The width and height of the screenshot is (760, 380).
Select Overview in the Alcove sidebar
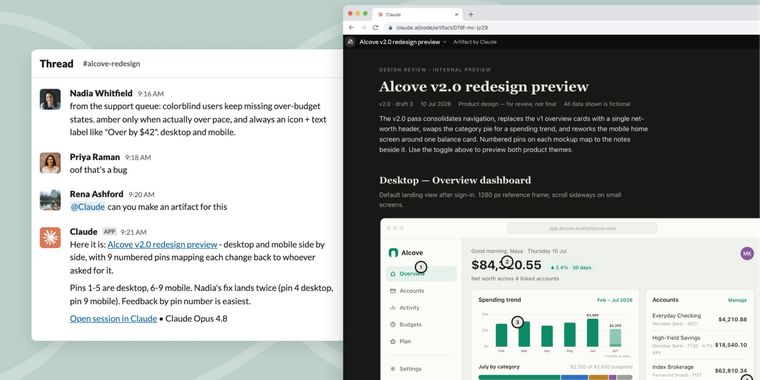point(421,274)
